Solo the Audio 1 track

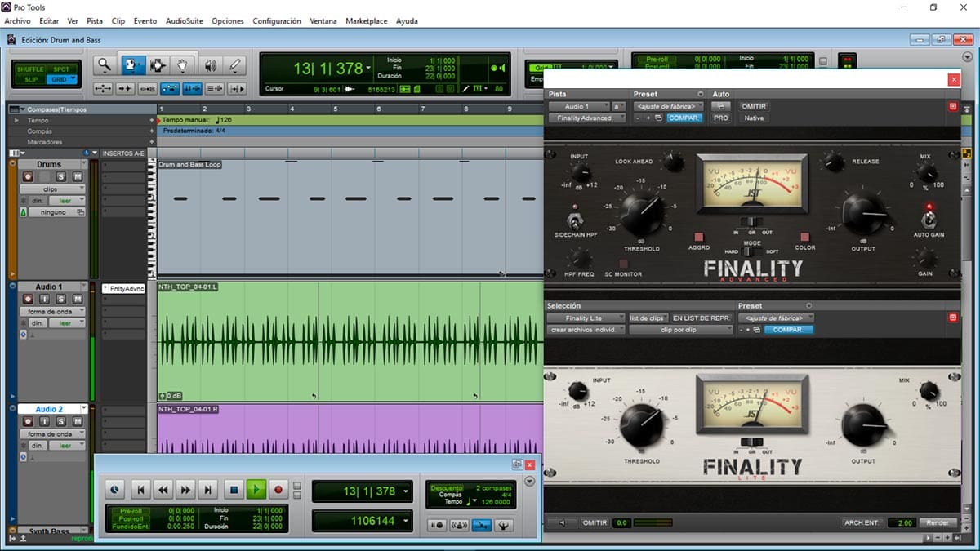click(62, 300)
